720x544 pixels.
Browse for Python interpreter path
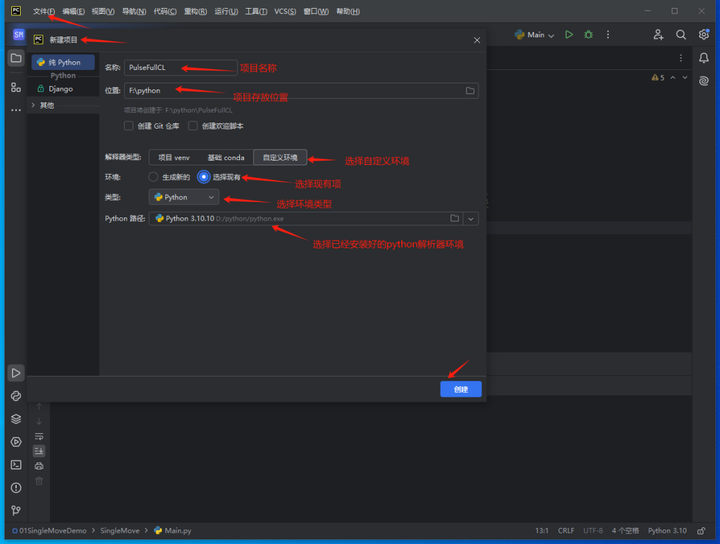455,219
